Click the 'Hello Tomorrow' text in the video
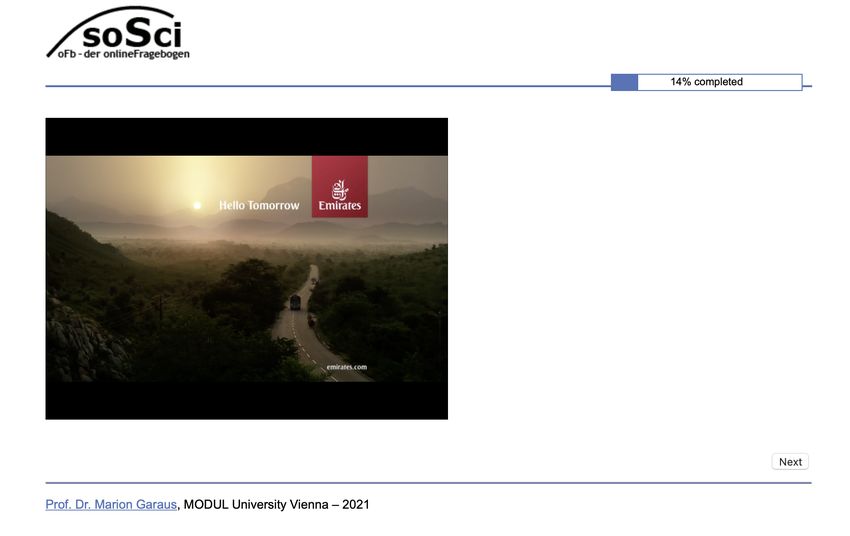The width and height of the screenshot is (850, 536). pyautogui.click(x=259, y=205)
